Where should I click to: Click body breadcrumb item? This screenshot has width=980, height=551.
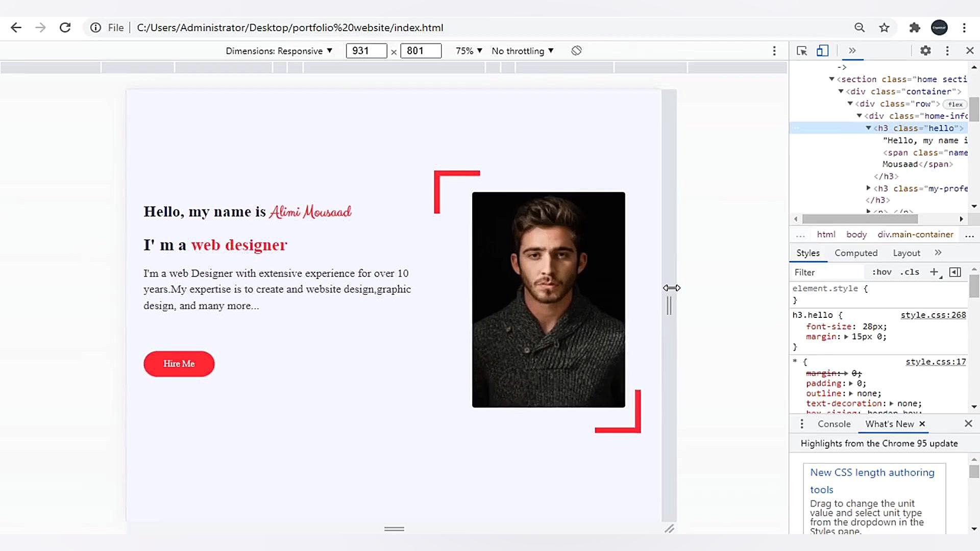pyautogui.click(x=856, y=234)
